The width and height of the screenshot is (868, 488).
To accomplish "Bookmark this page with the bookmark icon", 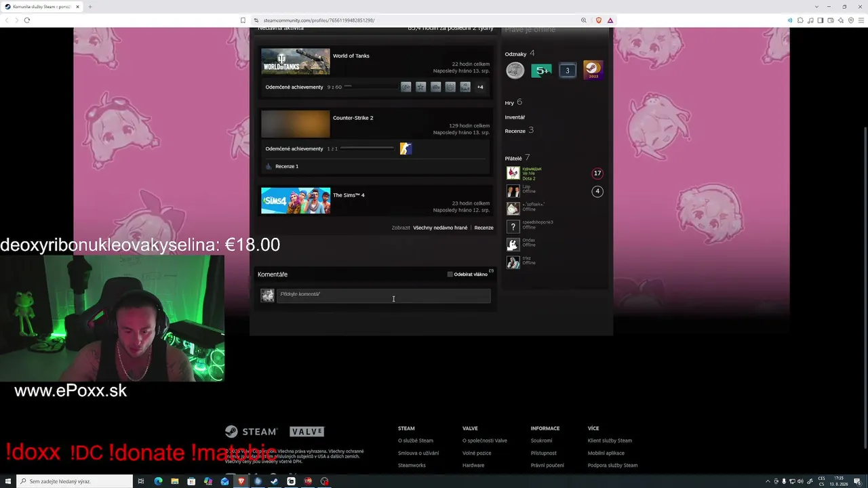I will point(243,20).
